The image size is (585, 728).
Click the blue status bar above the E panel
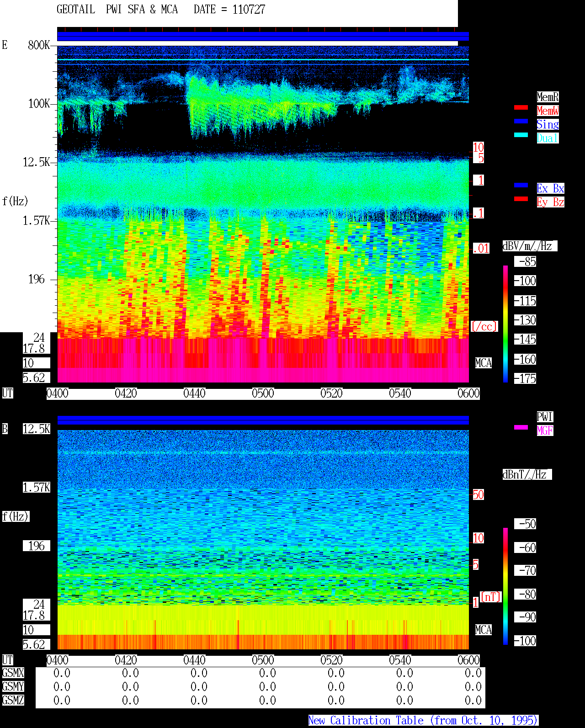263,37
